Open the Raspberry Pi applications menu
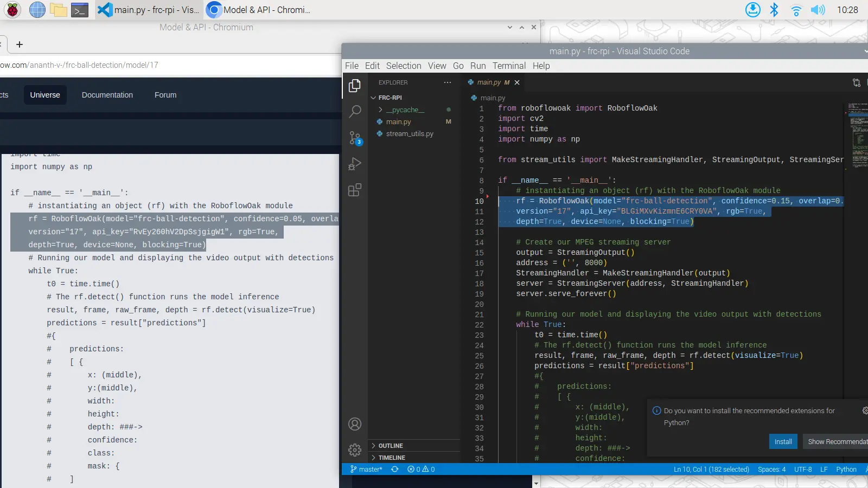This screenshot has width=868, height=488. pyautogui.click(x=12, y=10)
